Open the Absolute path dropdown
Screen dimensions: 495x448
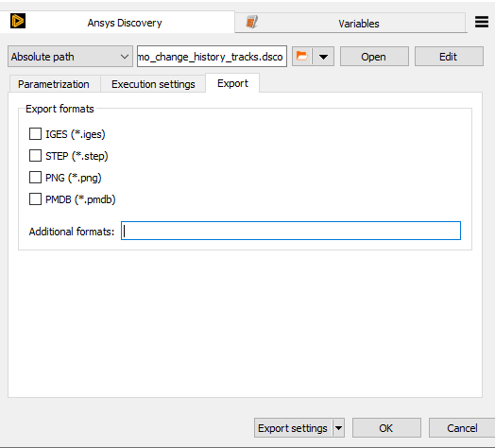click(70, 57)
